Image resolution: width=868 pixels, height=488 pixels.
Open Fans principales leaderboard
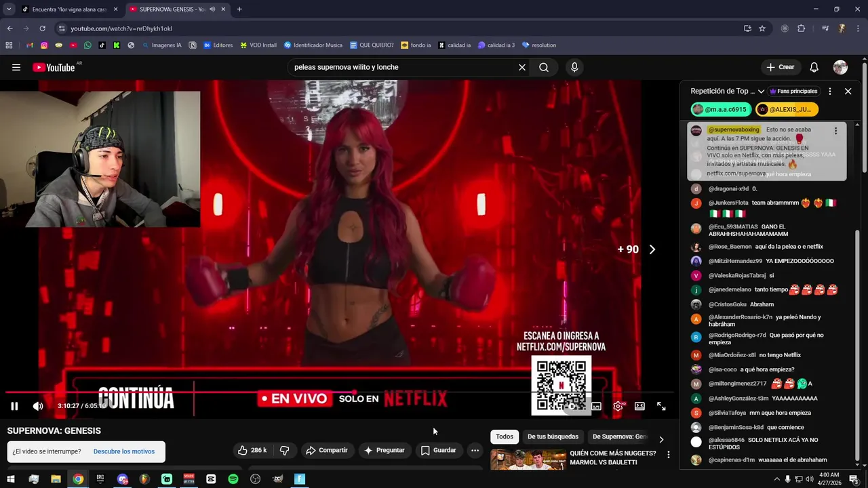[x=793, y=91]
